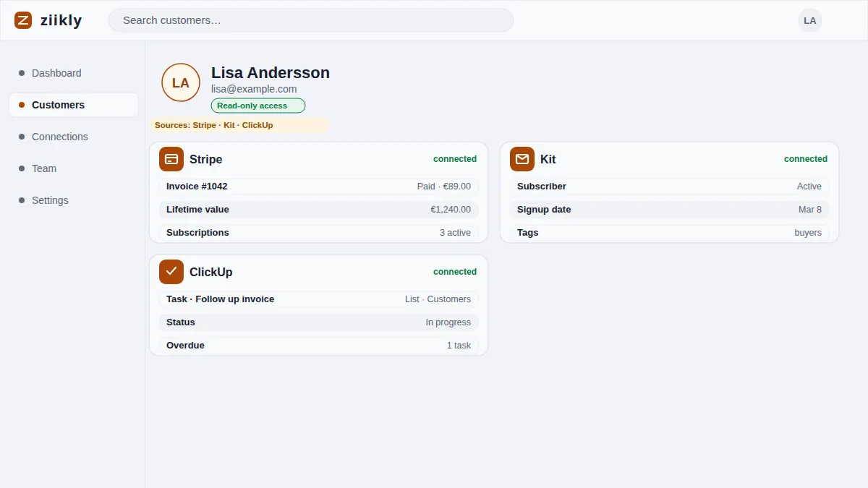This screenshot has height=488, width=868.
Task: Click the ziikly brand name
Action: pyautogui.click(x=61, y=20)
